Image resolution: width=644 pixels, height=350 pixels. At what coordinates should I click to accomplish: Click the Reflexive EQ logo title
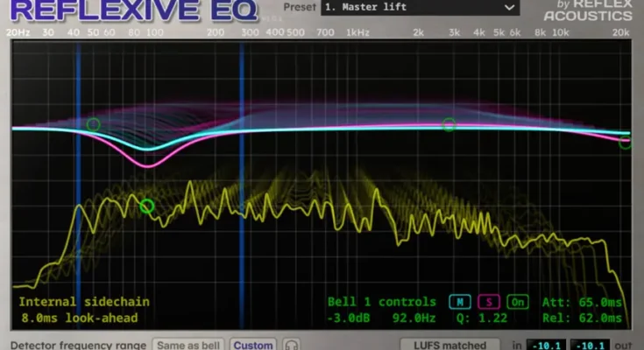coord(134,10)
